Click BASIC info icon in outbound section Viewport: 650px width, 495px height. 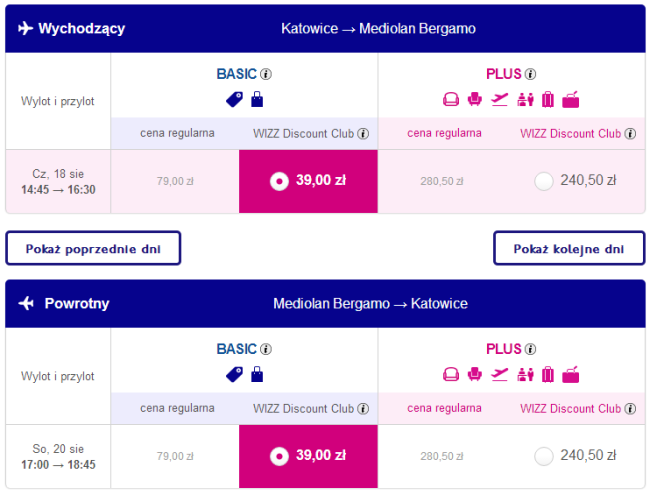coord(266,74)
